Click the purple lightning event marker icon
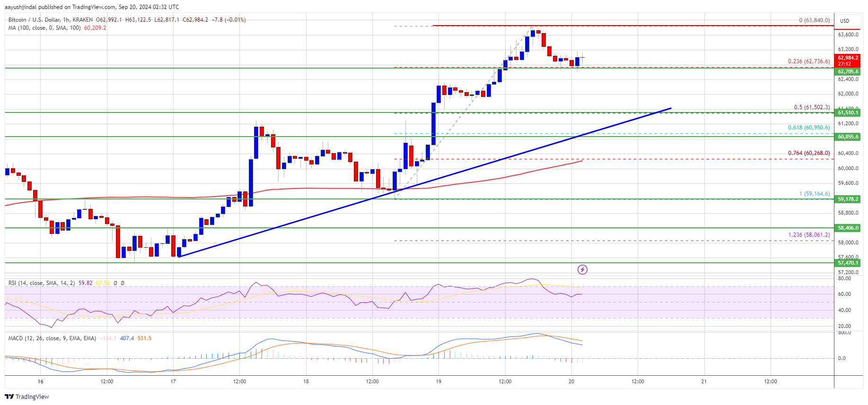 (x=582, y=269)
